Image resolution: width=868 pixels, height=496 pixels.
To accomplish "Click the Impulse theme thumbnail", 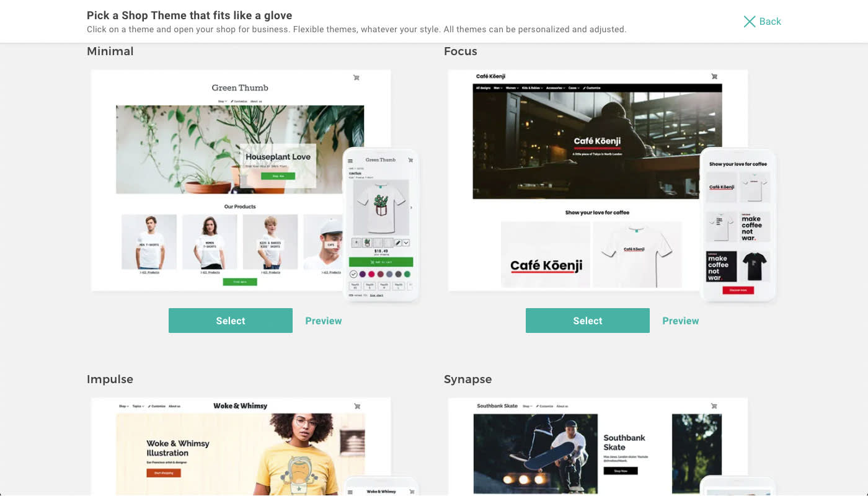I will [x=241, y=446].
